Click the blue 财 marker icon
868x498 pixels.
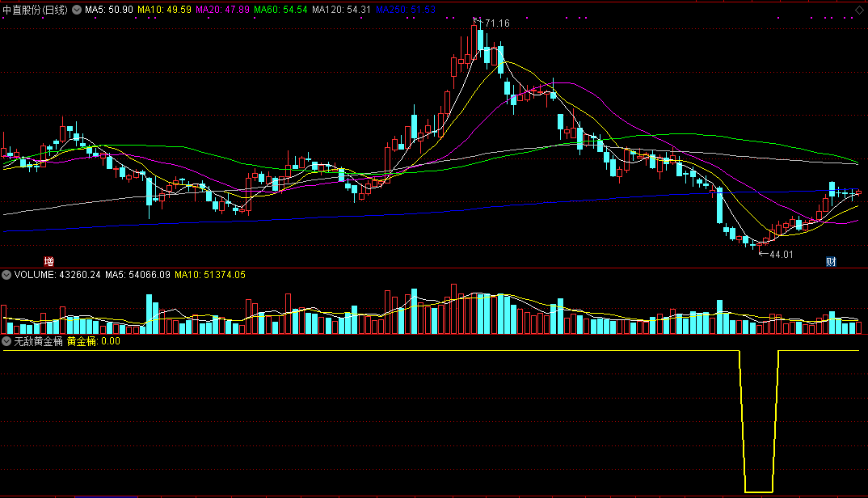click(831, 261)
